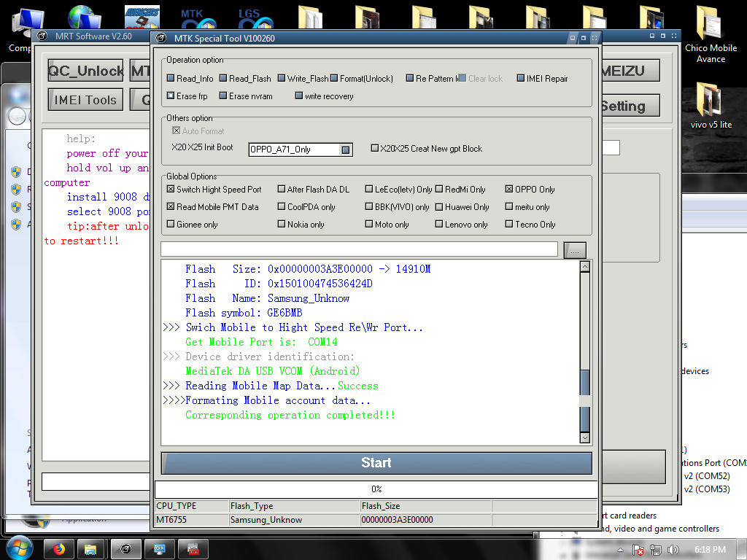This screenshot has width=747, height=560.
Task: Tick the Format(Unlock) checkbox
Action: (334, 78)
